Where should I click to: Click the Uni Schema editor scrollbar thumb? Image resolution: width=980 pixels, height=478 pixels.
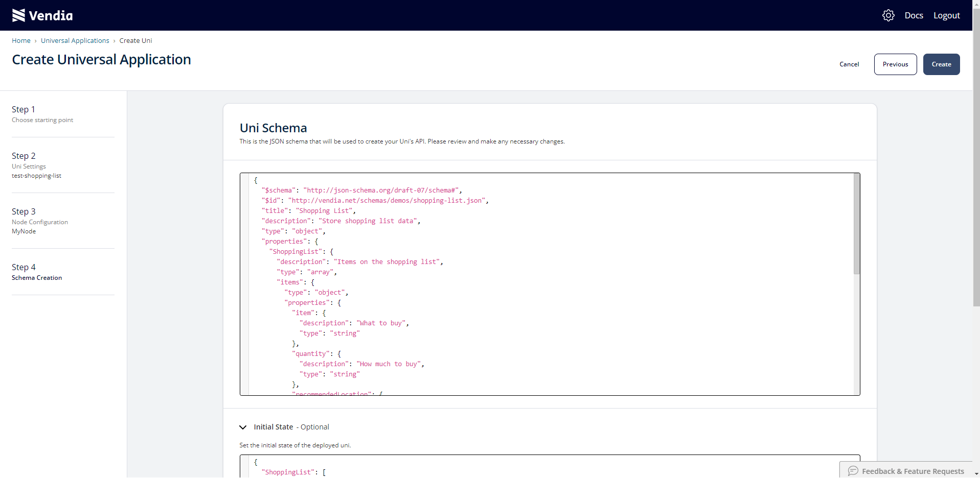pos(856,224)
